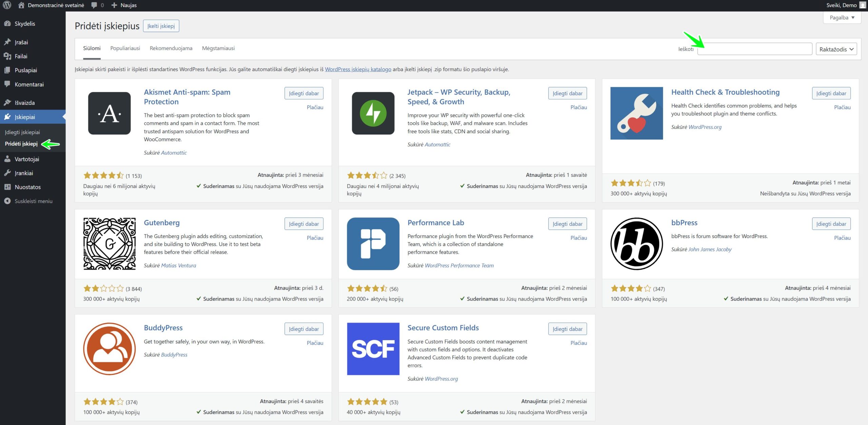The image size is (868, 425).
Task: Open the WordPress įskiepių katalogo link
Action: point(358,69)
